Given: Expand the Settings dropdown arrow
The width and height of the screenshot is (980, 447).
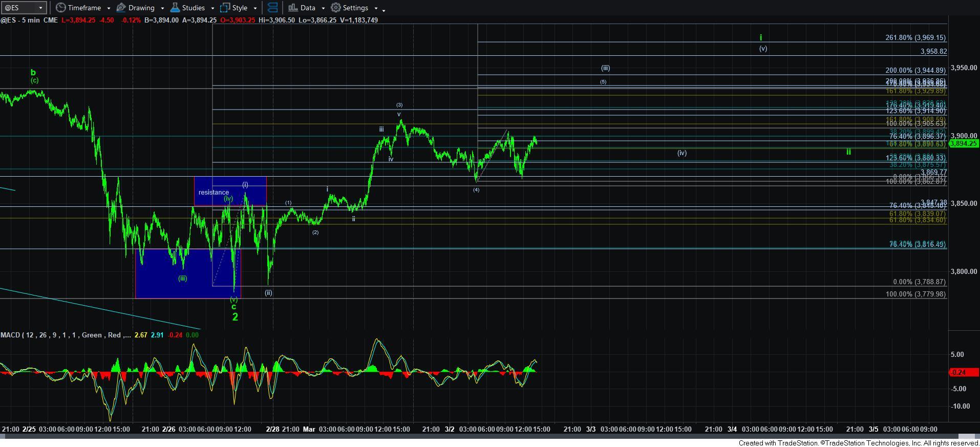Looking at the screenshot, I should tap(376, 8).
